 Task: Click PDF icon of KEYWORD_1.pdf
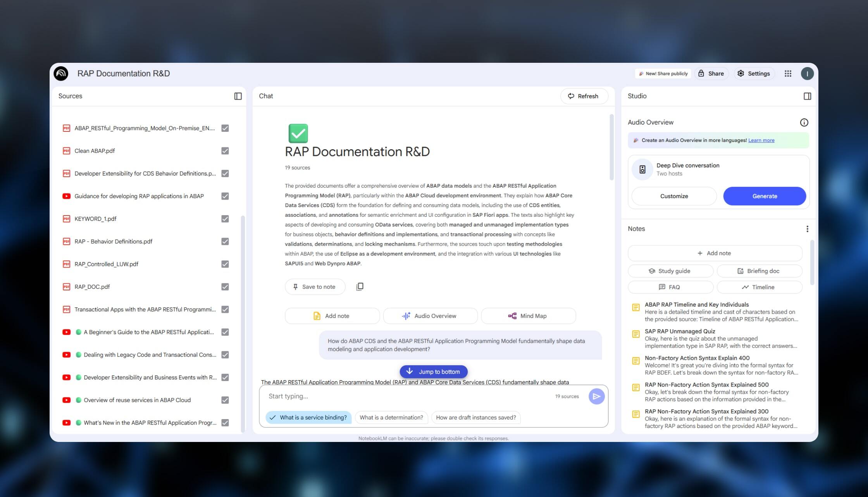click(66, 219)
